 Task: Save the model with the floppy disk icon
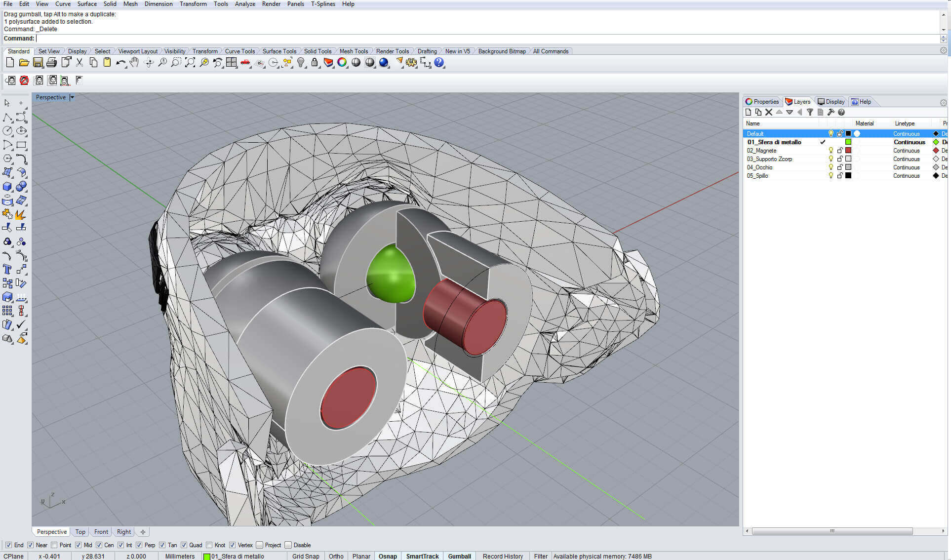click(38, 63)
